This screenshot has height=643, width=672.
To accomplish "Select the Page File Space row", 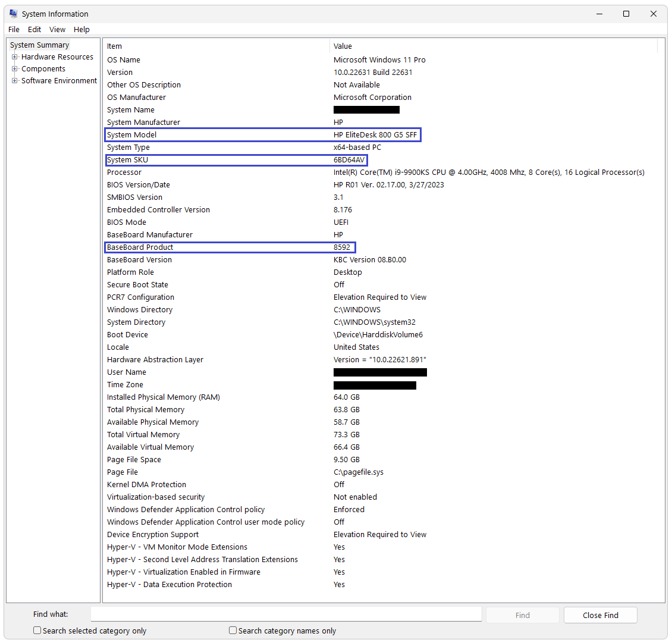I will [380, 460].
